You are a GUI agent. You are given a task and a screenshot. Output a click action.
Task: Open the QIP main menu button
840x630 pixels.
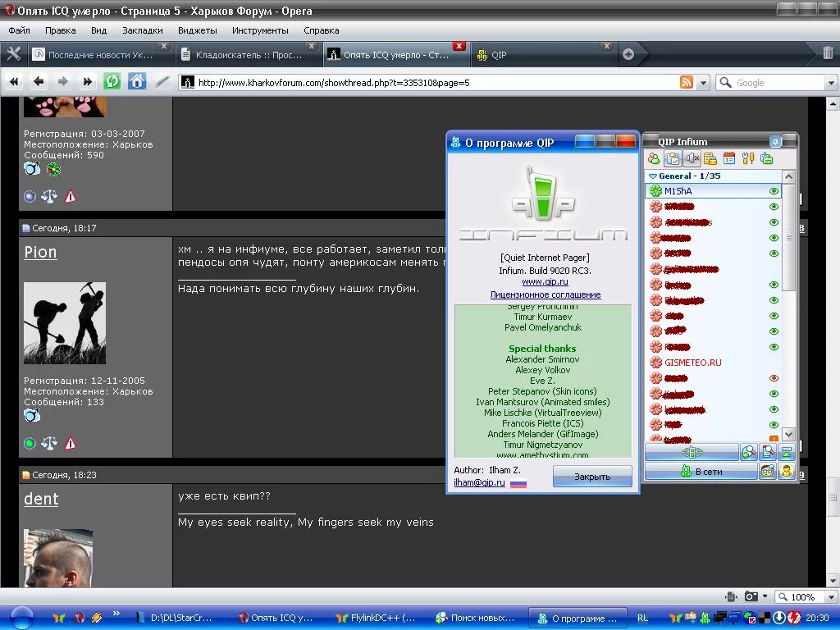[x=692, y=453]
